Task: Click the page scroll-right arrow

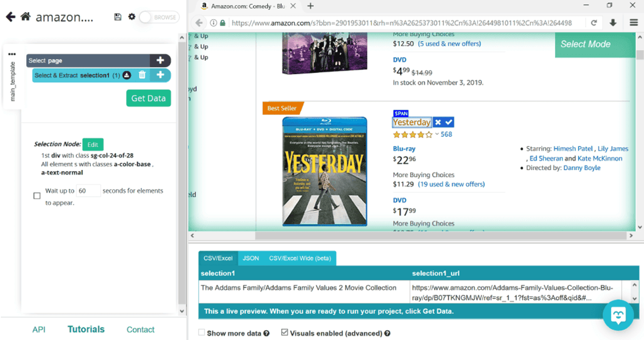Action: pyautogui.click(x=631, y=236)
